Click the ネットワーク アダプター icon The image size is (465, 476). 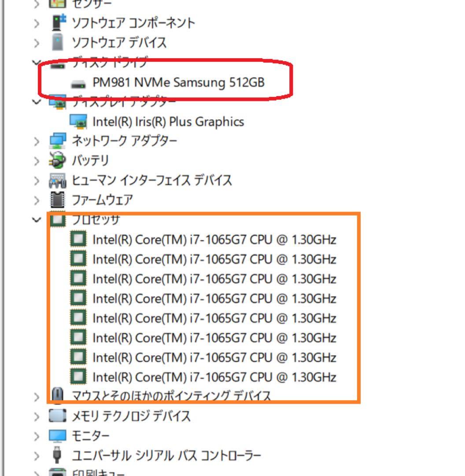pyautogui.click(x=57, y=140)
